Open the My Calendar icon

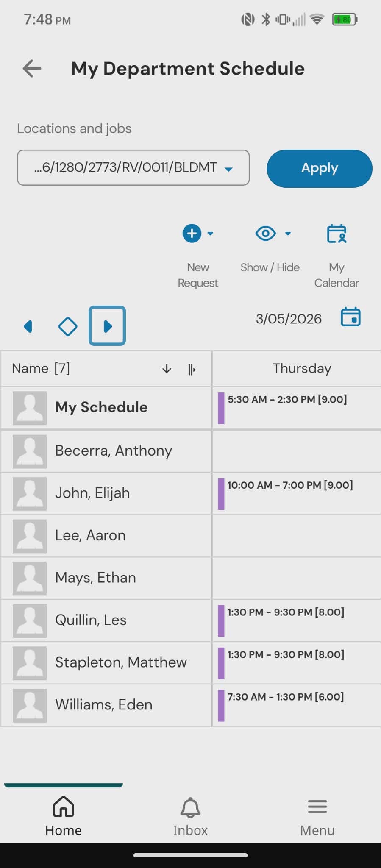pyautogui.click(x=337, y=234)
